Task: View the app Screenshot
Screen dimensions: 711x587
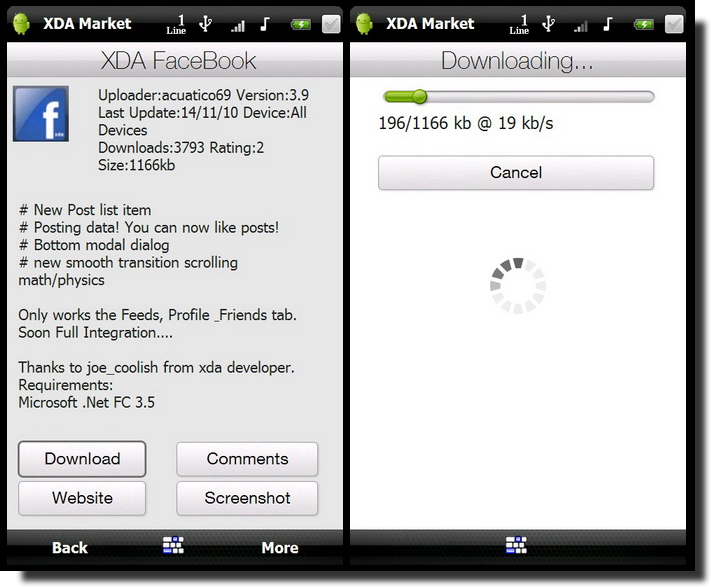Action: click(247, 498)
